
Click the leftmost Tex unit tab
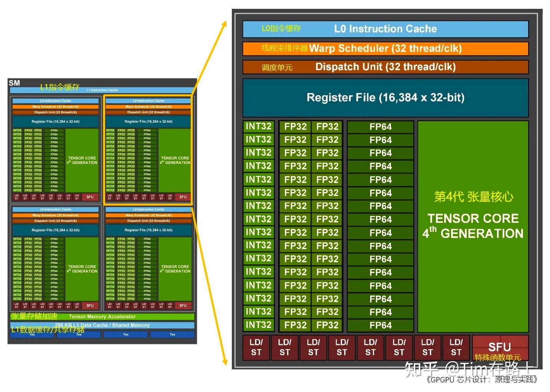click(x=32, y=334)
